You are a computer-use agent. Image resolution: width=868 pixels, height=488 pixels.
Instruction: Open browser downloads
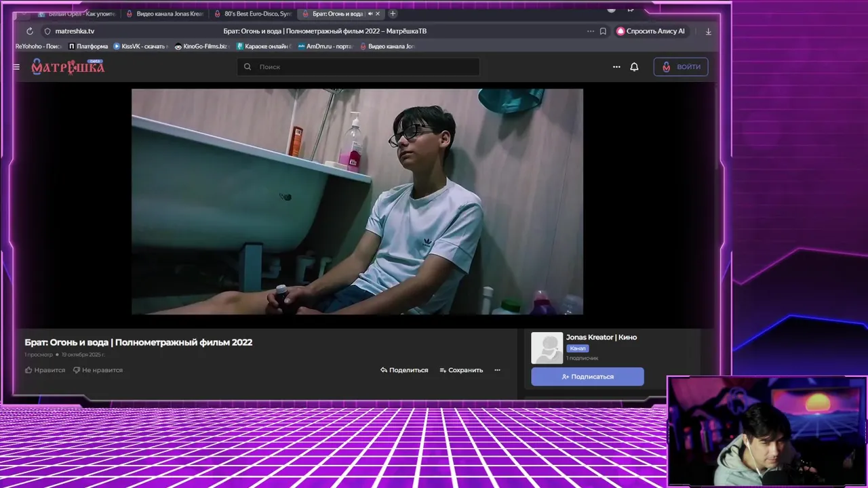click(709, 31)
